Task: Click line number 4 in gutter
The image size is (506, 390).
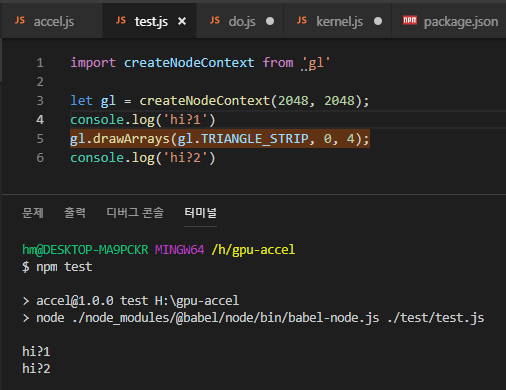Action: (x=40, y=120)
